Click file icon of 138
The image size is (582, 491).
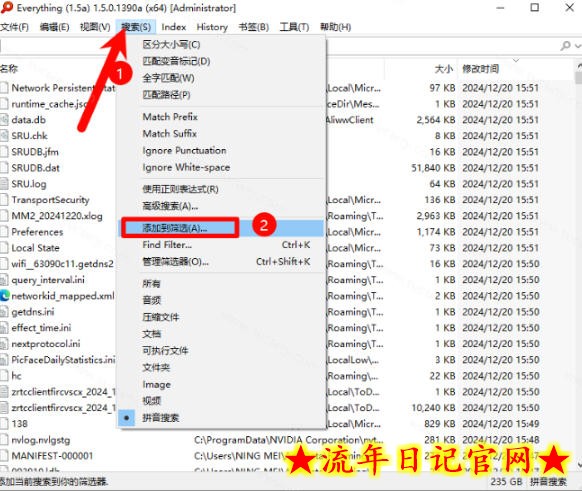pyautogui.click(x=4, y=424)
